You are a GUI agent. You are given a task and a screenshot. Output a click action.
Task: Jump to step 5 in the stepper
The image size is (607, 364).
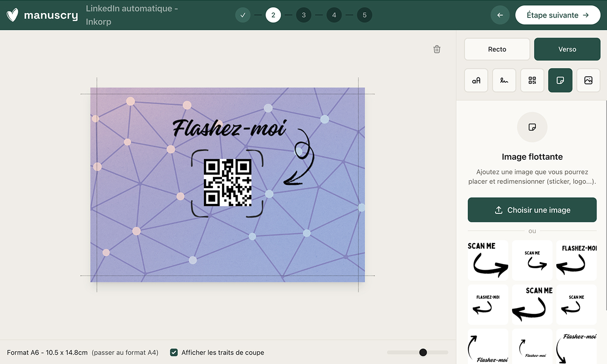[364, 15]
